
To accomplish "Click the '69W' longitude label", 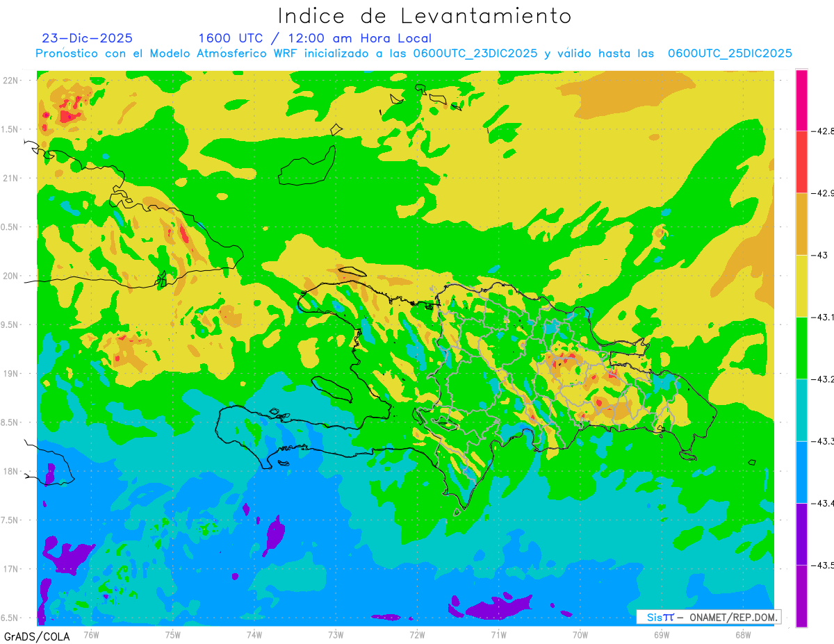I will click(661, 634).
